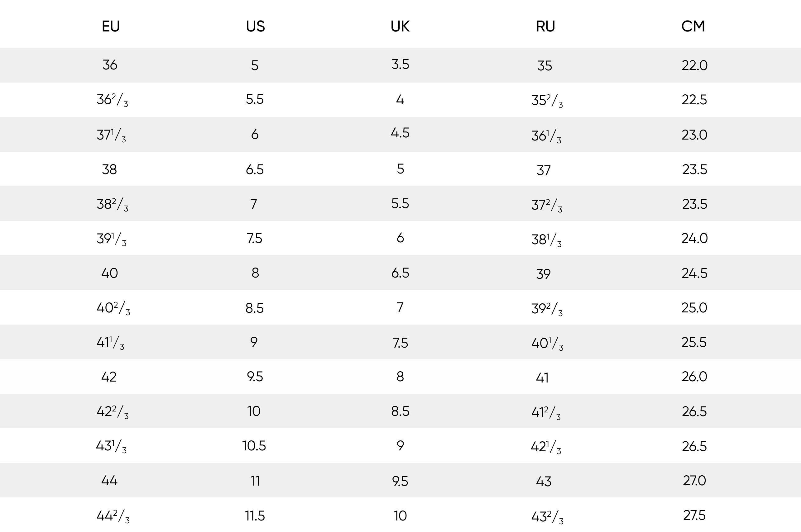Click UK size 4.5 cell
This screenshot has height=532, width=801.
tap(400, 133)
